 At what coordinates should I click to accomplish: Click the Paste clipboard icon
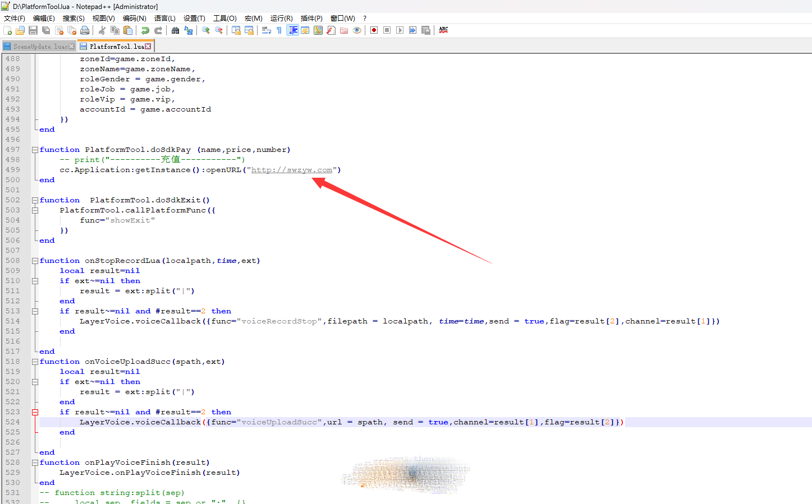(128, 30)
